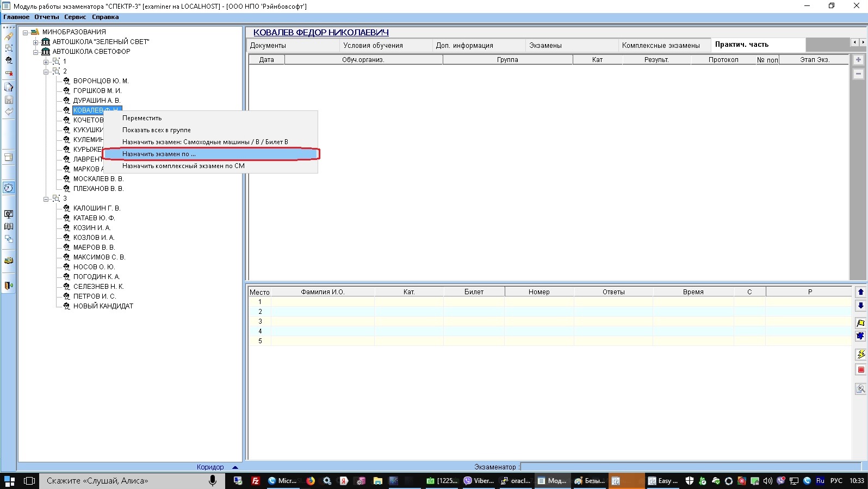Click the blue splat icon below the flag

[x=861, y=336]
